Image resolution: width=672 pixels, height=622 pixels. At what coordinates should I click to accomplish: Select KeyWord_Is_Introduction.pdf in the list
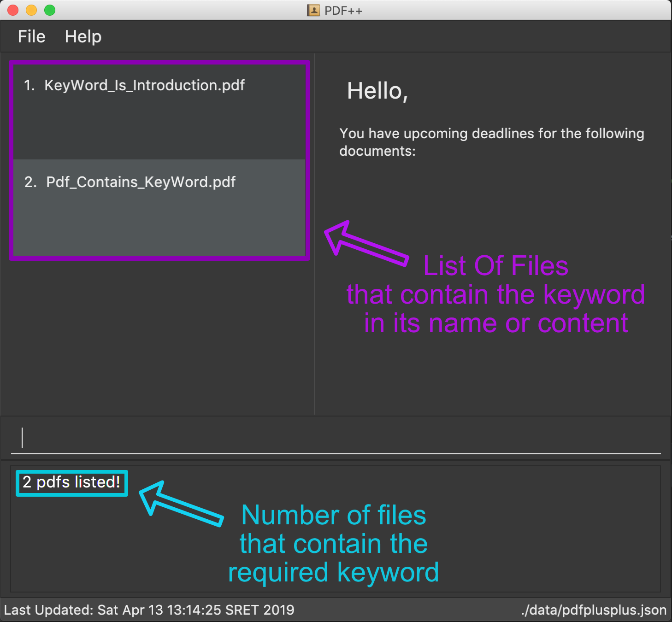tap(159, 111)
